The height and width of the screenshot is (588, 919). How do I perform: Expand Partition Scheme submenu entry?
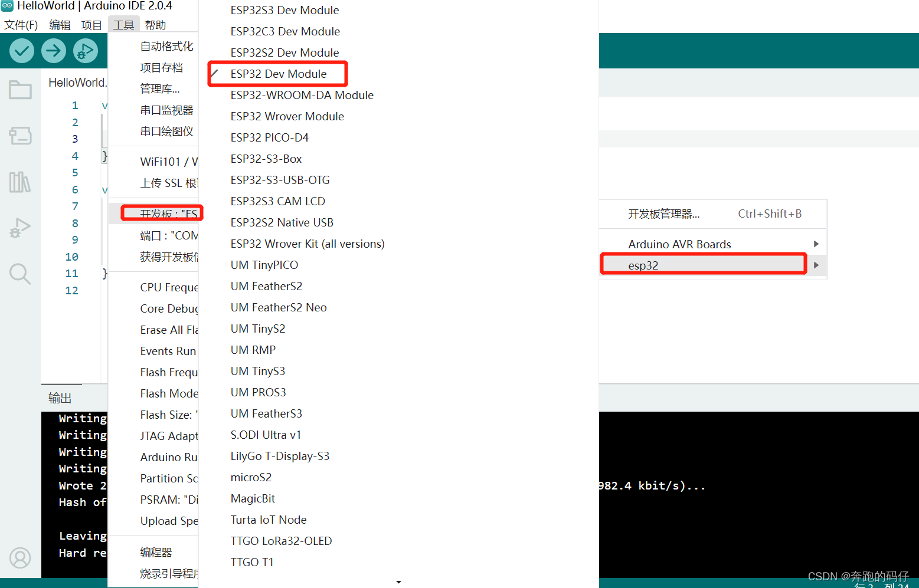pyautogui.click(x=153, y=478)
